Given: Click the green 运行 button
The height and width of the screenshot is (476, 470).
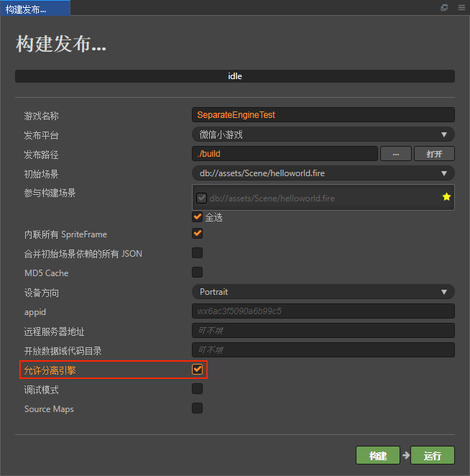Looking at the screenshot, I should 433,455.
